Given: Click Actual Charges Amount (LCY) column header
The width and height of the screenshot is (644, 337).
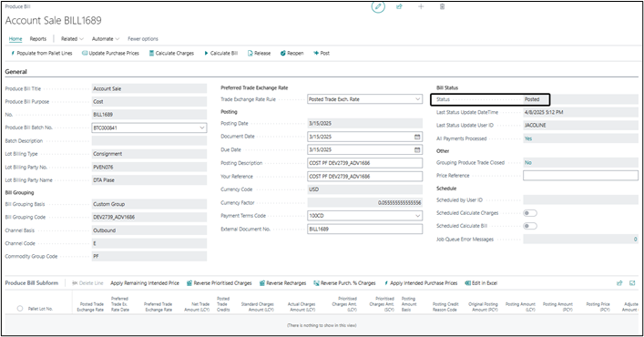Looking at the screenshot, I should click(x=302, y=307).
